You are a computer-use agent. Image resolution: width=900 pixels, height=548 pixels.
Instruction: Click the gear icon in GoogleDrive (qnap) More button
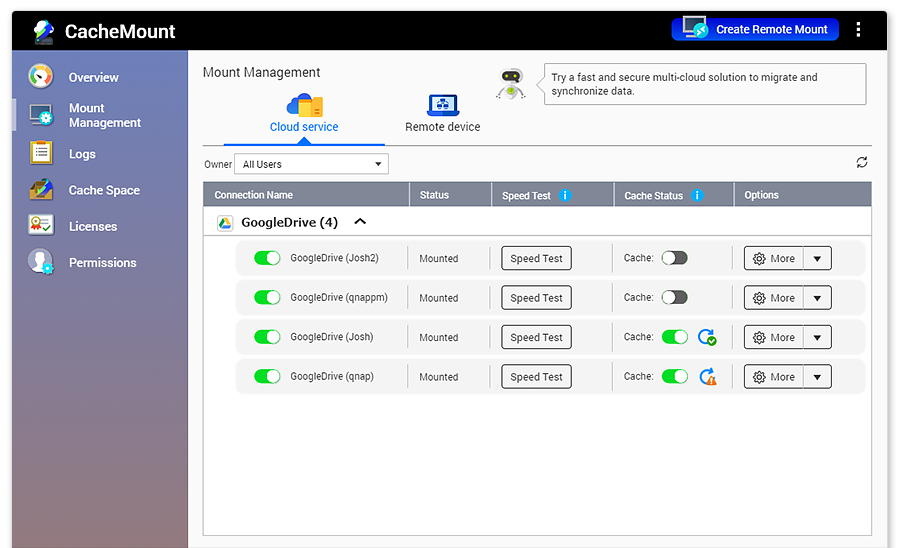(759, 378)
